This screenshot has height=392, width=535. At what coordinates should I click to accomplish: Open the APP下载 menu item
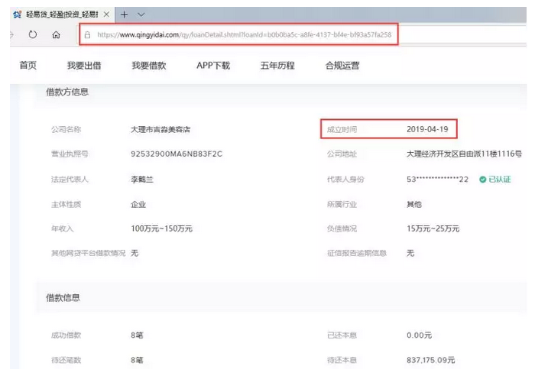(213, 65)
